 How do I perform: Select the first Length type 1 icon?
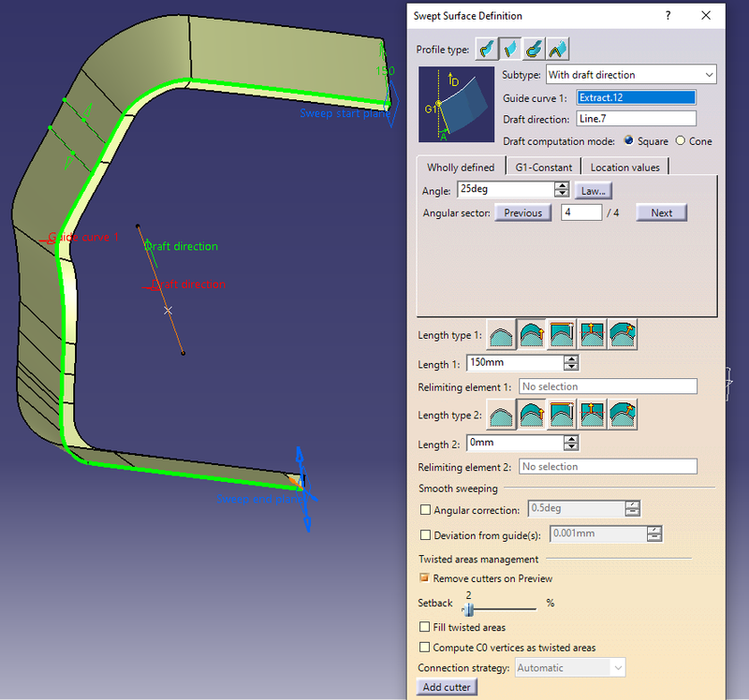(500, 334)
